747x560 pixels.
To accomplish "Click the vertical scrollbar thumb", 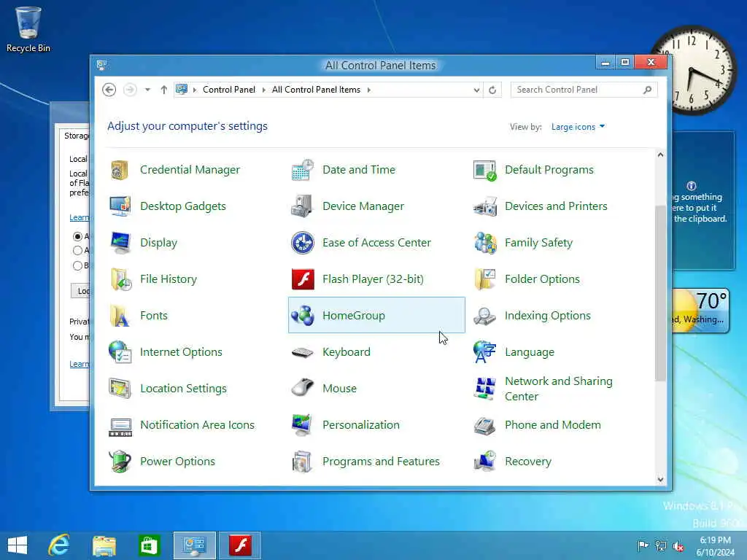I will coord(660,293).
